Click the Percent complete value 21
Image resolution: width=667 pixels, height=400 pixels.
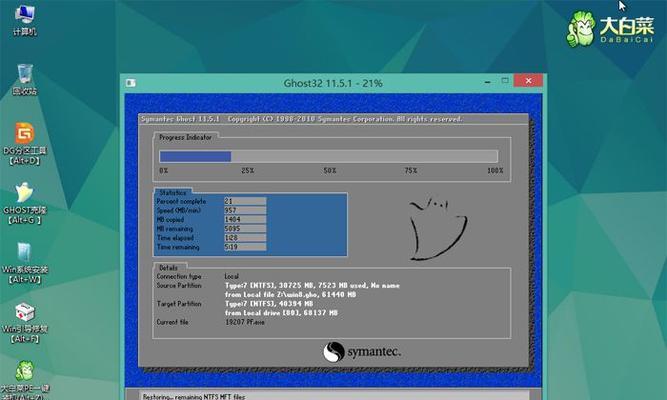pos(245,201)
